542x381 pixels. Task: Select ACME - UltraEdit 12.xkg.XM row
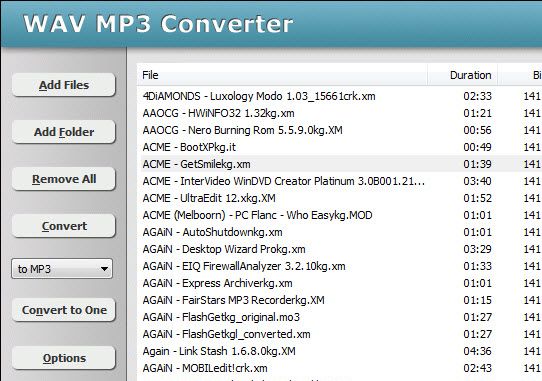click(340, 198)
